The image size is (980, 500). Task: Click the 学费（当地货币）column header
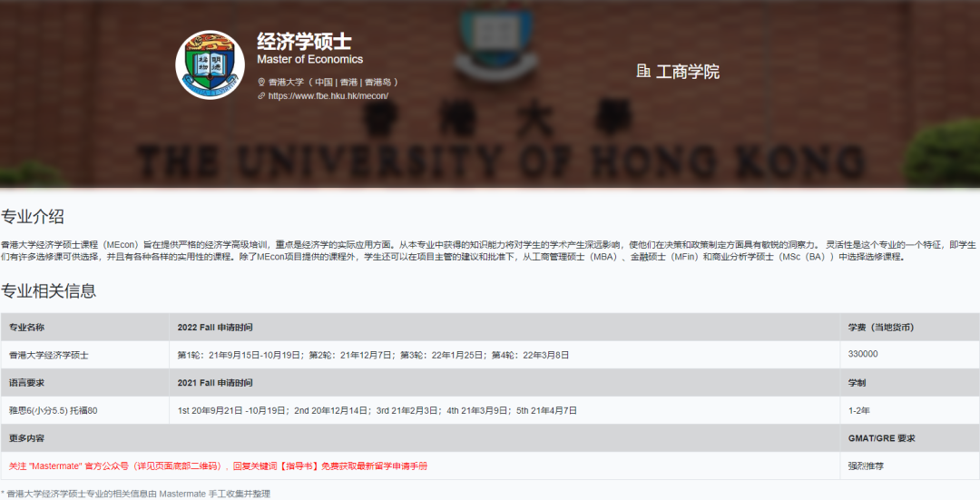[880, 327]
